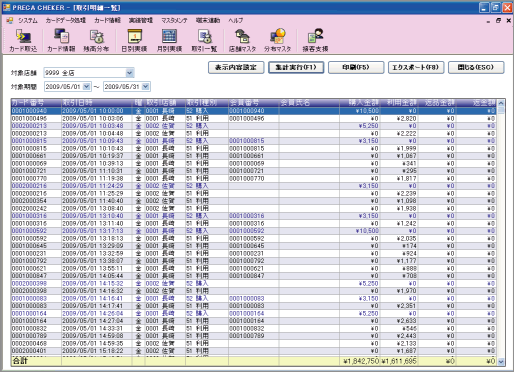Image resolution: width=514 pixels, height=372 pixels.
Task: Open the 残高分布 balance distribution tool
Action: pyautogui.click(x=96, y=40)
